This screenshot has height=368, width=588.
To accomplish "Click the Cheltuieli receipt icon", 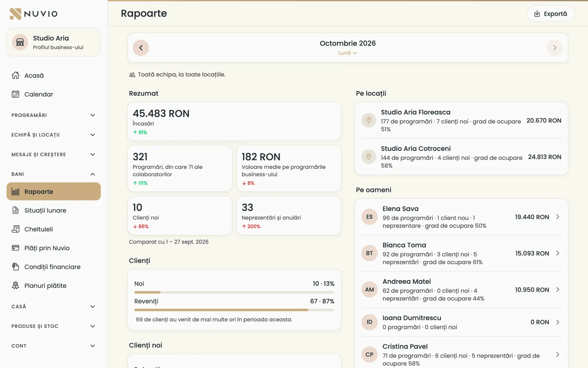I will [x=15, y=229].
